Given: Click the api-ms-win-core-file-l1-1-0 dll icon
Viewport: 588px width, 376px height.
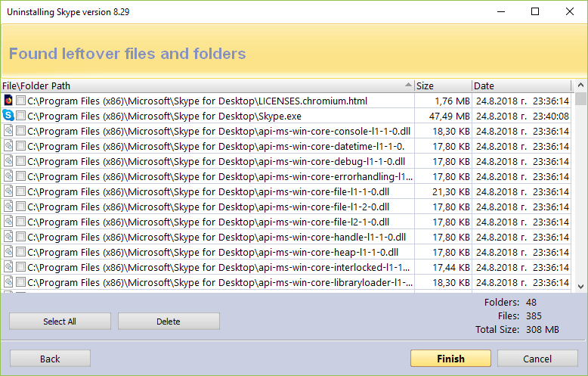Looking at the screenshot, I should coord(8,191).
